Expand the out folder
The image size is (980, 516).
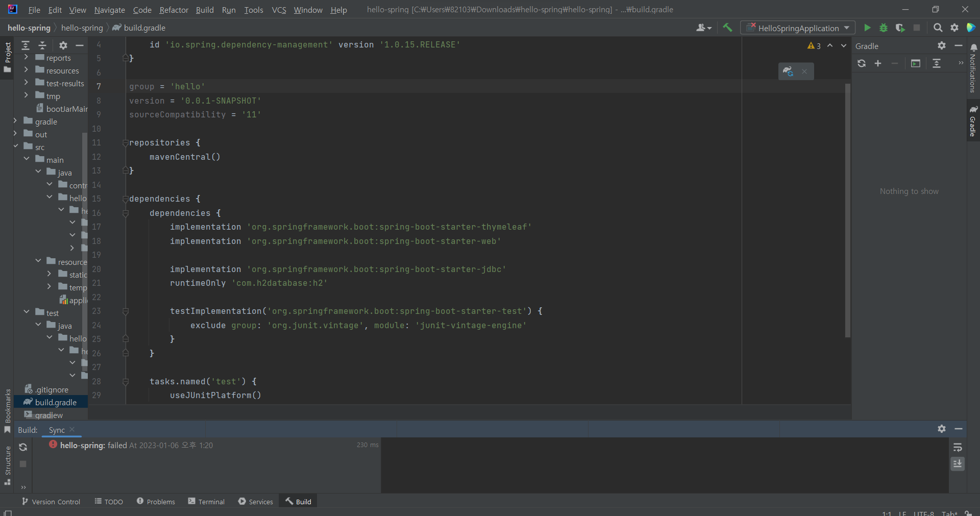15,134
